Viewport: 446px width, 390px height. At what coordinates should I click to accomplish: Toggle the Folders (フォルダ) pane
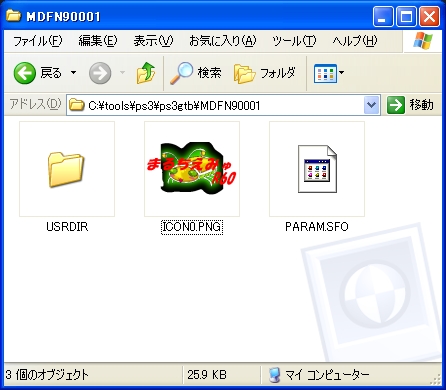click(265, 73)
